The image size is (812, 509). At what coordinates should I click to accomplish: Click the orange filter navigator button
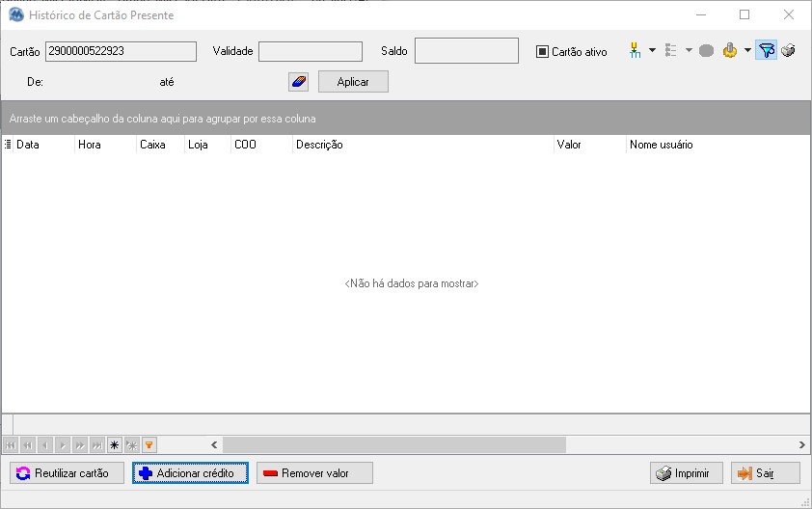click(149, 444)
